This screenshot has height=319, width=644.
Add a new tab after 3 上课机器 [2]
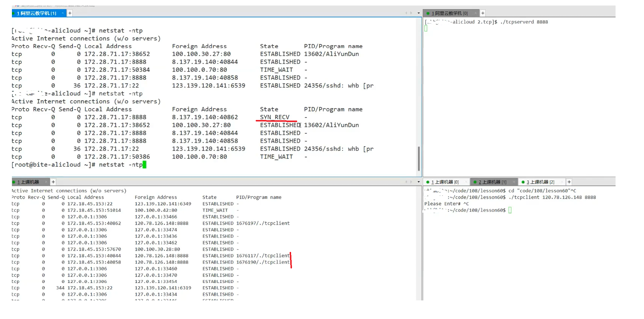[x=569, y=182]
